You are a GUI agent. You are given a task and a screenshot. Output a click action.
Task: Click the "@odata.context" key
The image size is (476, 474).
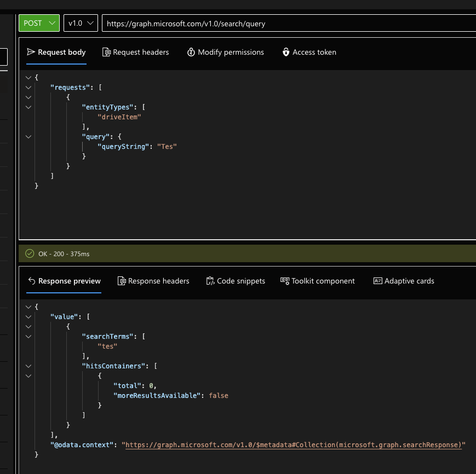[82, 445]
